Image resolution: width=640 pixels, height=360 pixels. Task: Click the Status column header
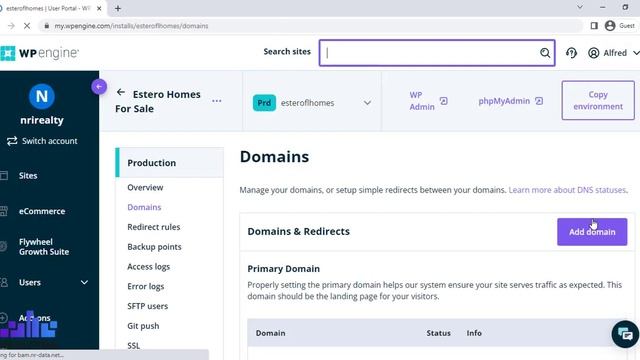tap(438, 333)
